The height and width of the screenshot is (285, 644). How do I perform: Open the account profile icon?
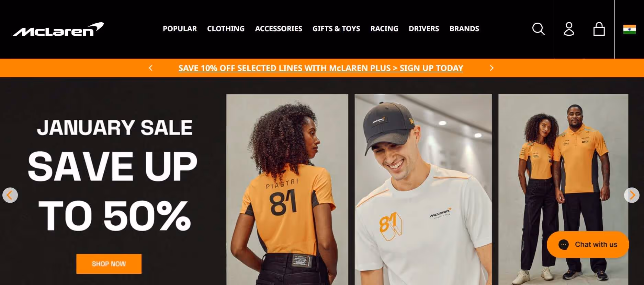tap(569, 29)
